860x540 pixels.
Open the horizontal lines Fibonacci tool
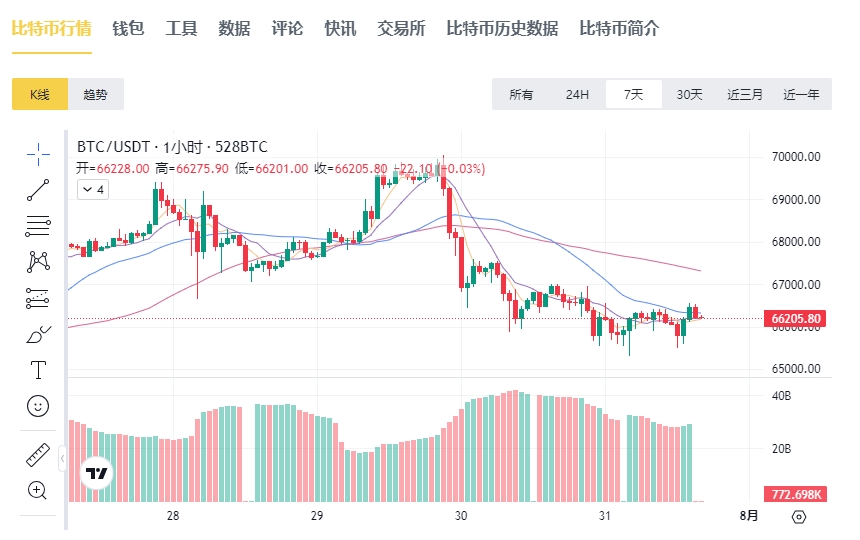[38, 226]
